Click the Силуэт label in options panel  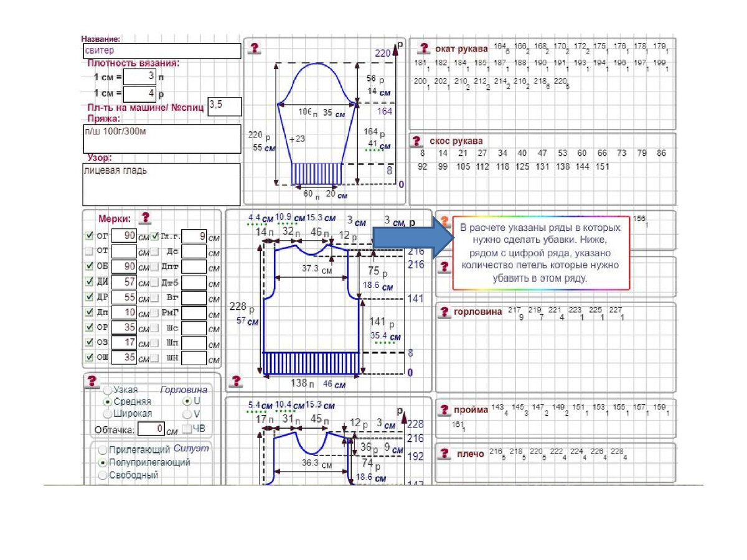(x=191, y=449)
